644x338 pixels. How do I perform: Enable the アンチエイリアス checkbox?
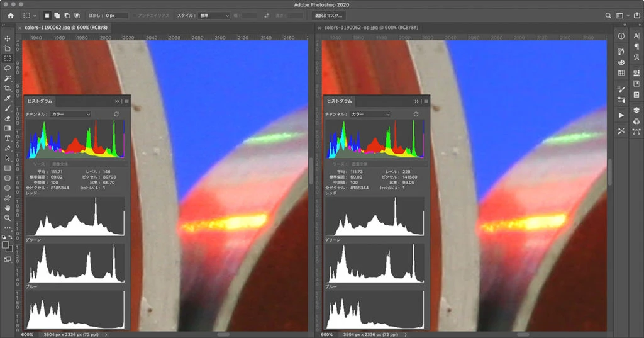tap(136, 15)
